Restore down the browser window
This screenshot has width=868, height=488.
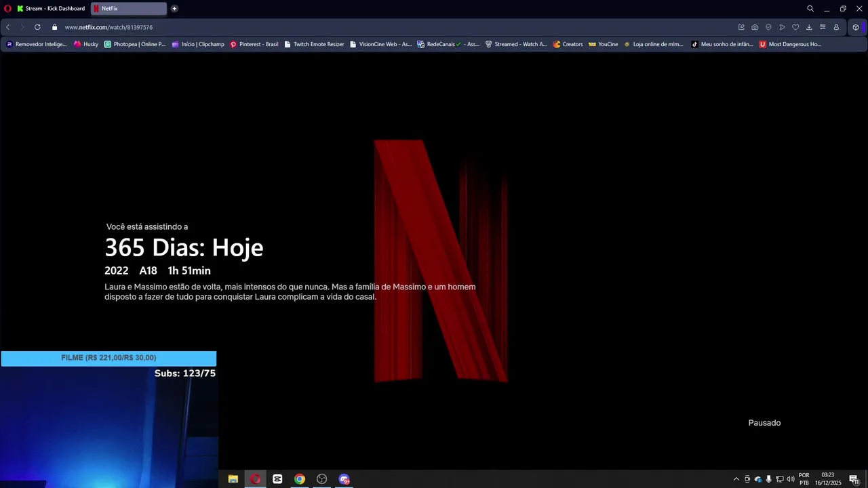point(843,9)
